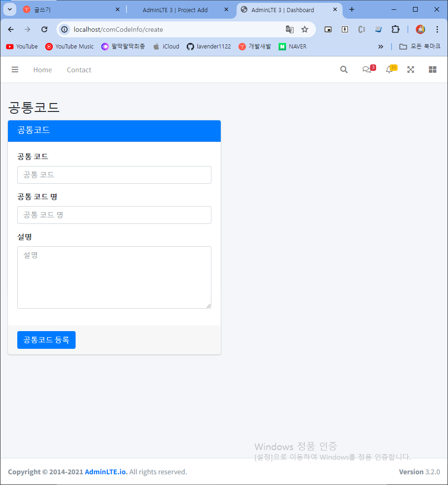Click the browser forward arrow

28,29
